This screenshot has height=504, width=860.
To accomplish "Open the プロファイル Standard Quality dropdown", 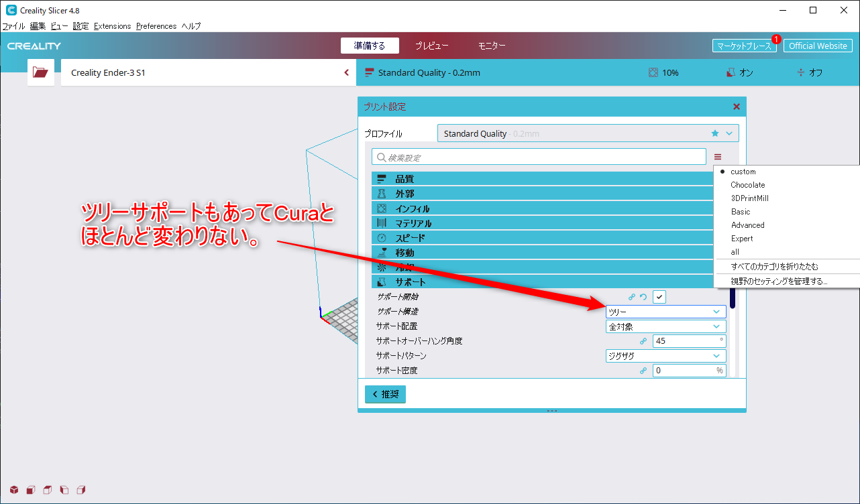I will point(588,133).
